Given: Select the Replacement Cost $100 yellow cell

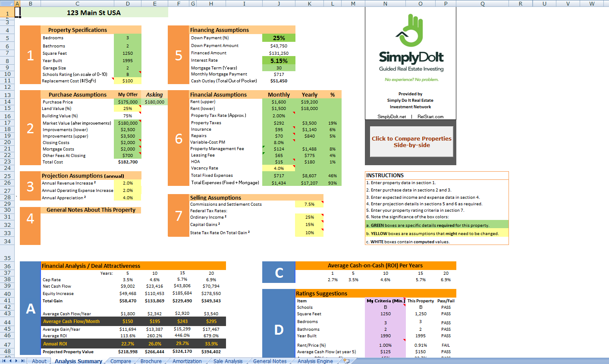Looking at the screenshot, I should click(128, 81).
